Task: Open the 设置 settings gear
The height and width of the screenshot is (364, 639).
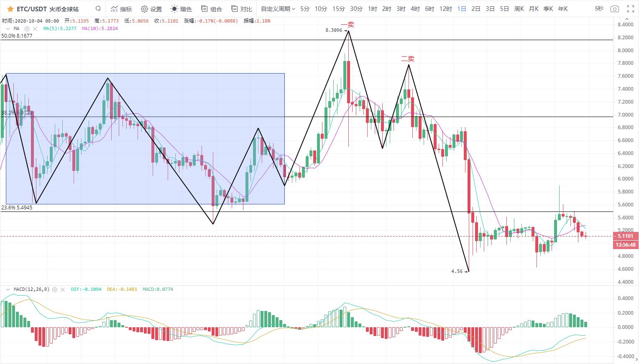Action: [151, 9]
